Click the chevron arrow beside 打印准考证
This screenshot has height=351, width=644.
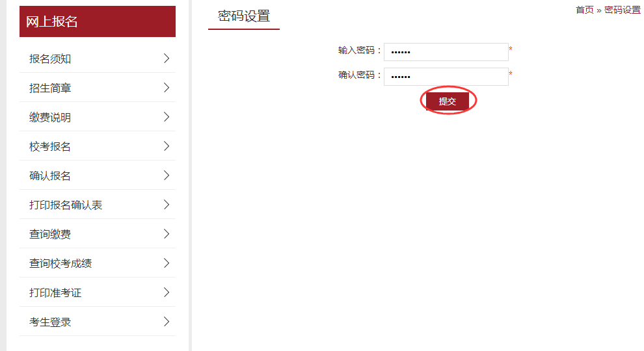pyautogui.click(x=167, y=292)
